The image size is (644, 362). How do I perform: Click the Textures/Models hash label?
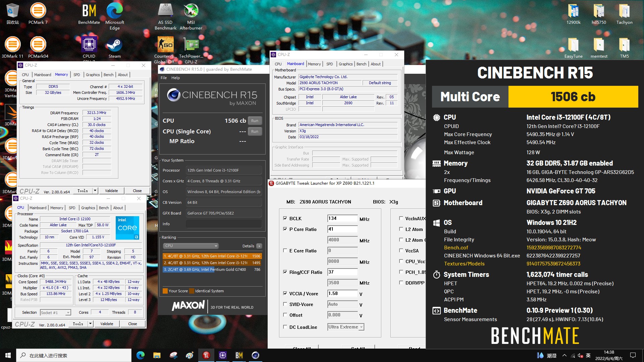[464, 264]
